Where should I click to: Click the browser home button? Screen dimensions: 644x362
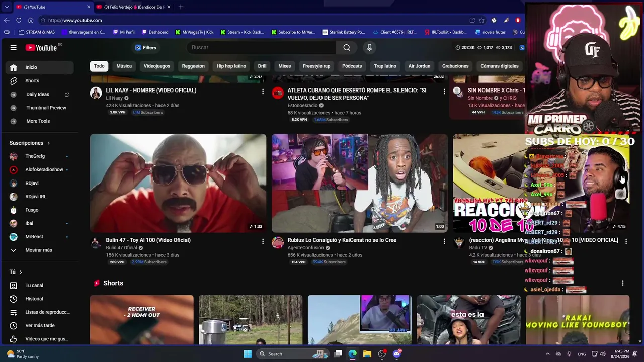(31, 20)
